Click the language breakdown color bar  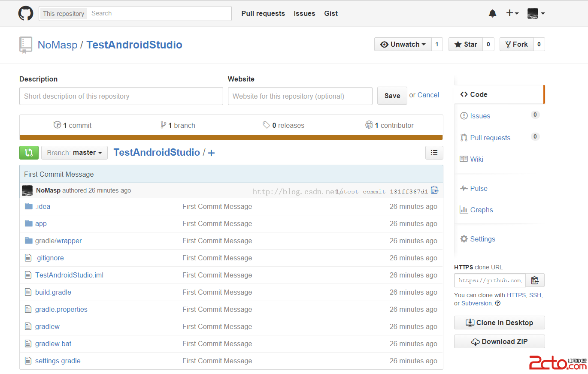click(x=231, y=138)
